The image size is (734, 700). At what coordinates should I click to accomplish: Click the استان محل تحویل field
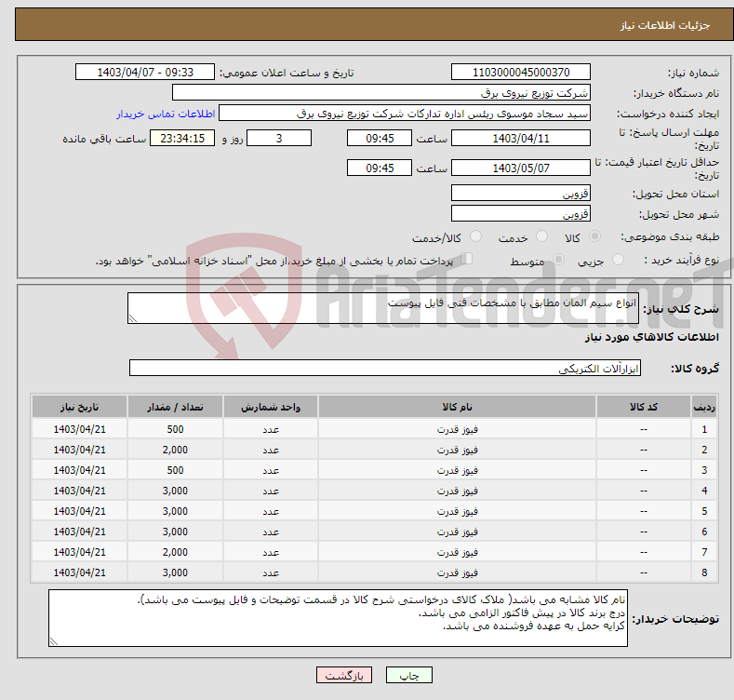pos(521,193)
